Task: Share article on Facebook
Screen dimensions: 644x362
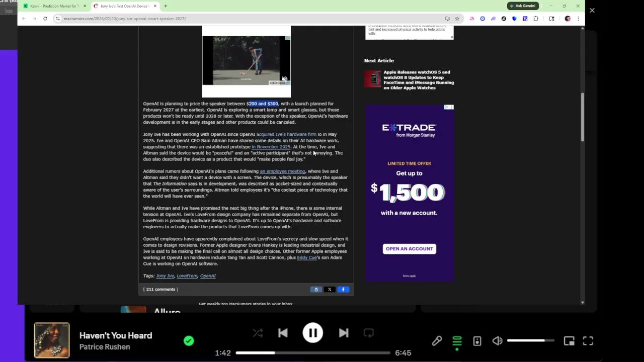Action: [343, 289]
